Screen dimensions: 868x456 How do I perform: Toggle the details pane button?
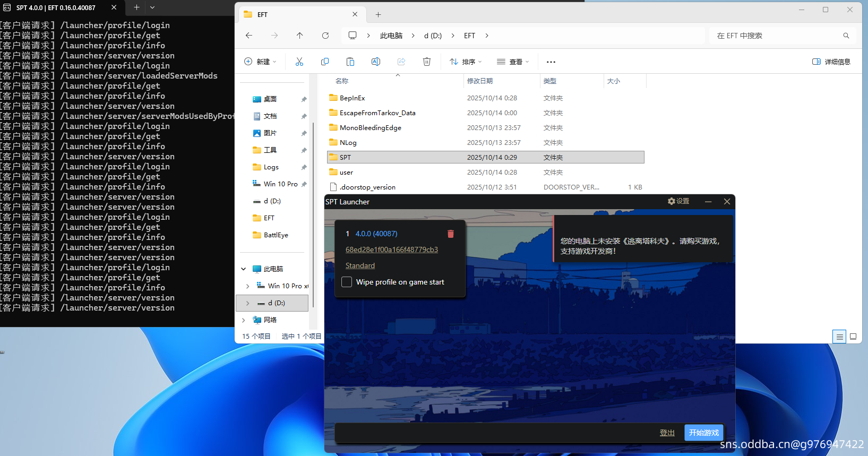[x=831, y=62]
